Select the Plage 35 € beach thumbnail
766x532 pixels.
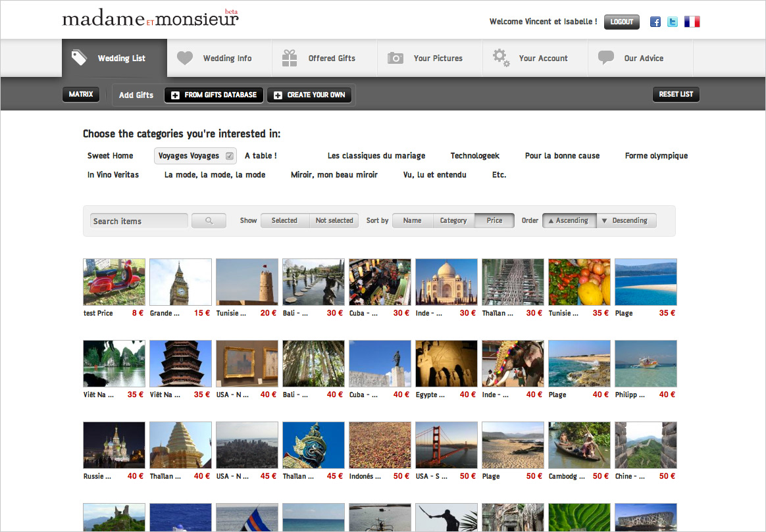pyautogui.click(x=646, y=282)
